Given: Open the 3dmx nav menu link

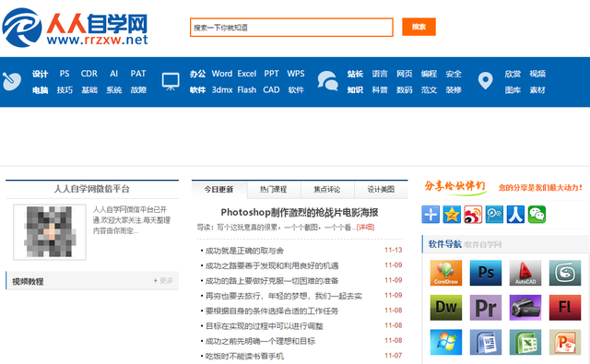Looking at the screenshot, I should pyautogui.click(x=222, y=90).
